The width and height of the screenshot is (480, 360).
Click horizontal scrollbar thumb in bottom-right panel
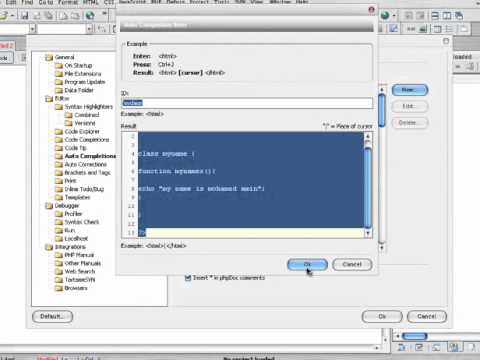point(415,336)
